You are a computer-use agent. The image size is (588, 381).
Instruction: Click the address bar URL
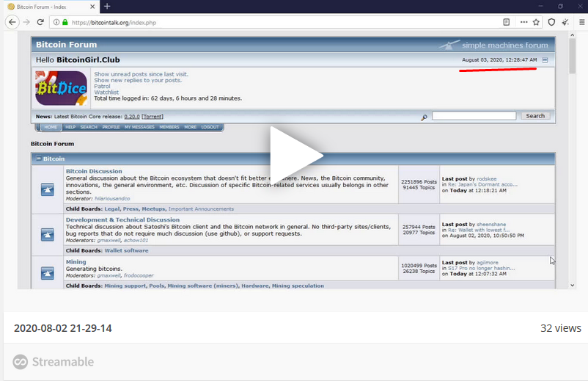tap(114, 23)
